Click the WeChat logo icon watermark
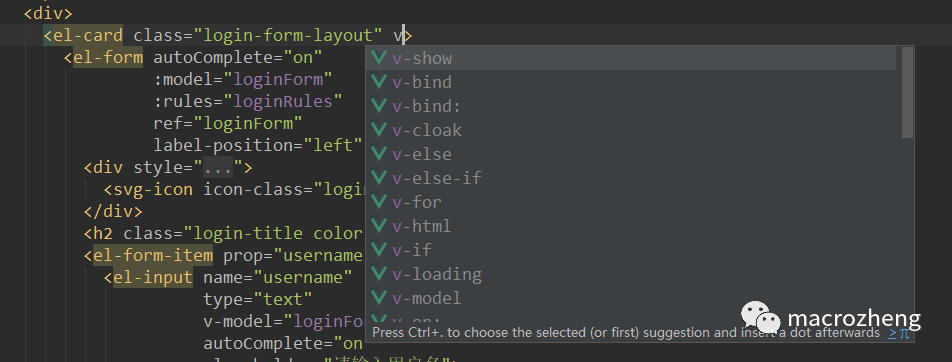This screenshot has height=362, width=952. click(760, 318)
